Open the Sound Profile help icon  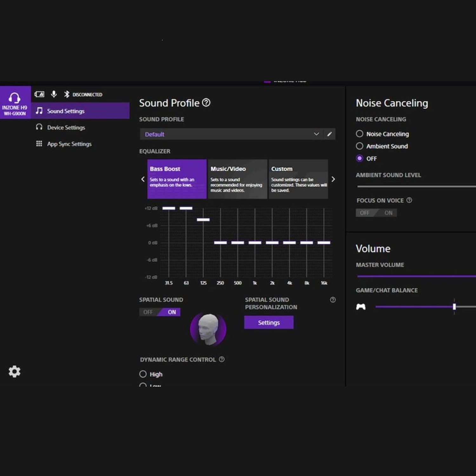(206, 102)
